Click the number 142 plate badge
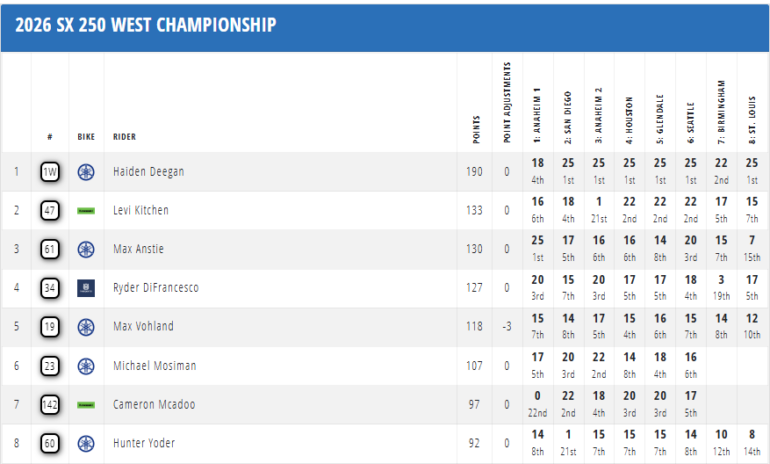Viewport: 770px width, 464px height. click(x=50, y=405)
